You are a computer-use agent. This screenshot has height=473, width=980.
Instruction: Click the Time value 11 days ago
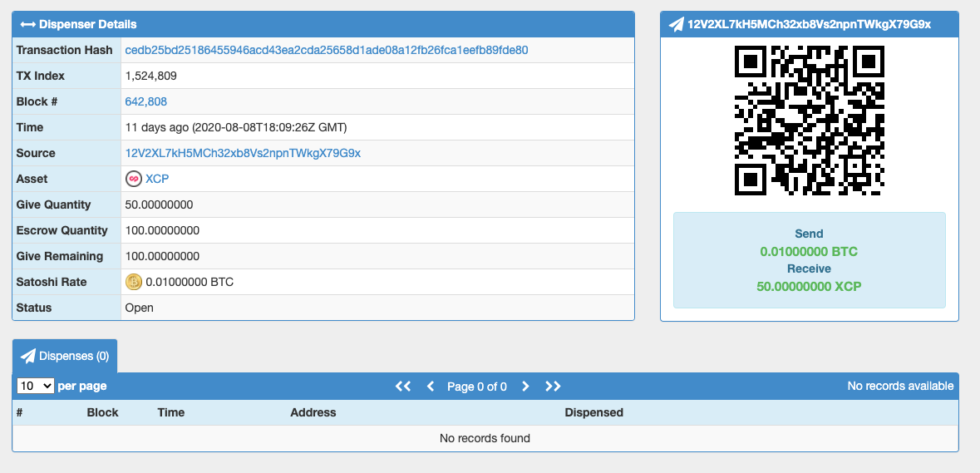[x=235, y=127]
